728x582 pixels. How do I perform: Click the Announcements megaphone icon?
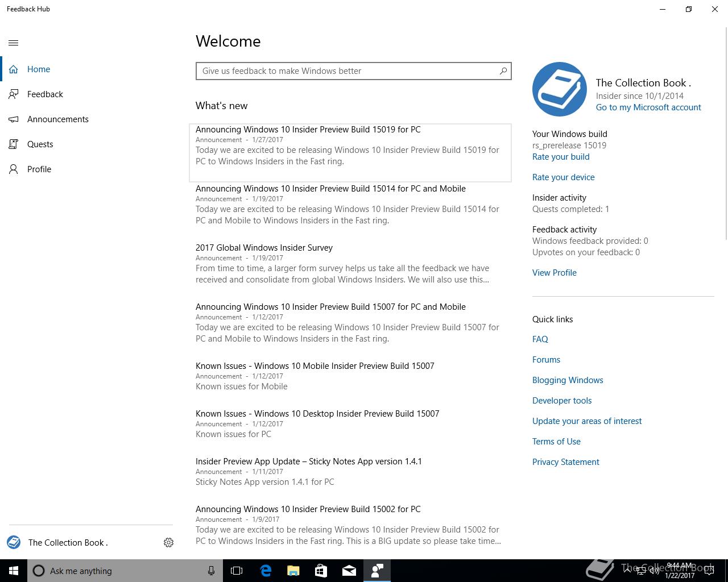(14, 119)
